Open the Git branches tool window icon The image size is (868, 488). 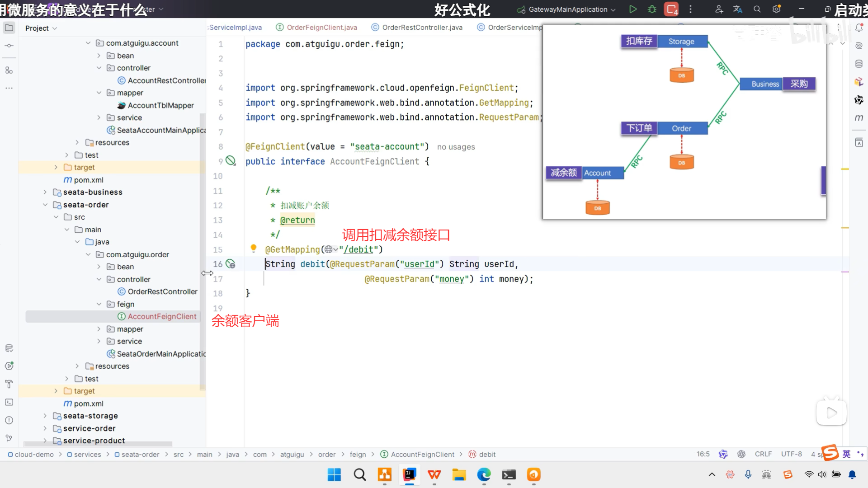click(9, 438)
